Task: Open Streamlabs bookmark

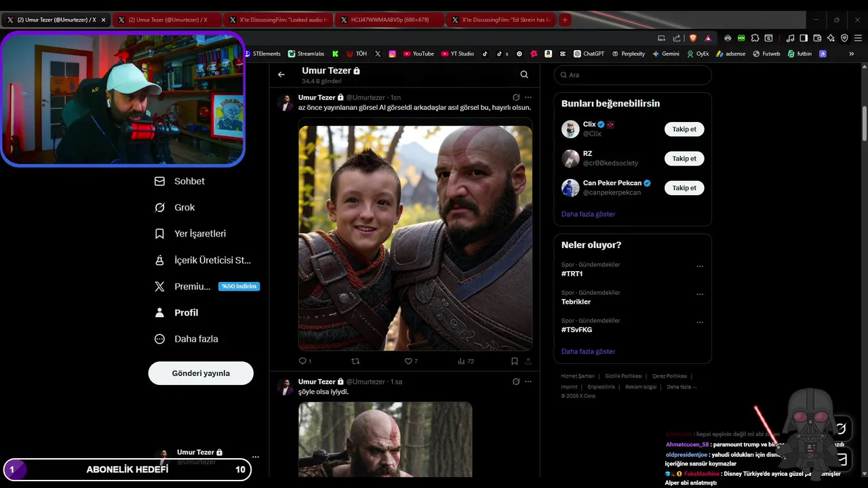Action: pyautogui.click(x=306, y=54)
